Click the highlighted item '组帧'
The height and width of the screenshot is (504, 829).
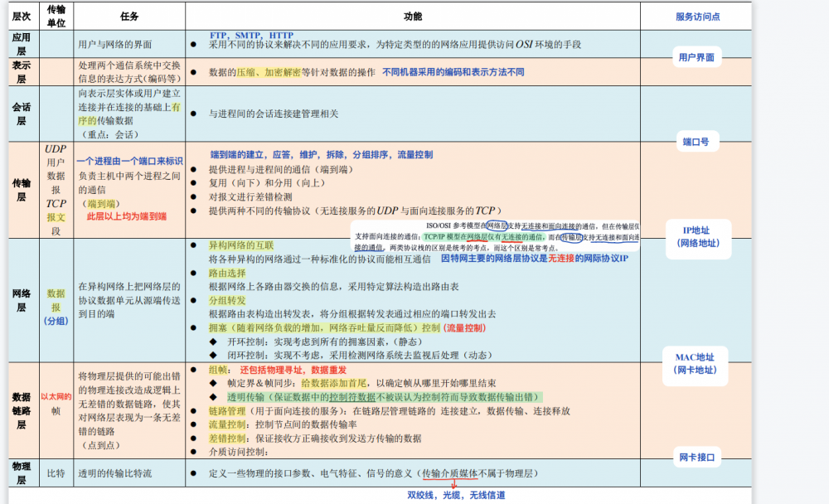[218, 370]
